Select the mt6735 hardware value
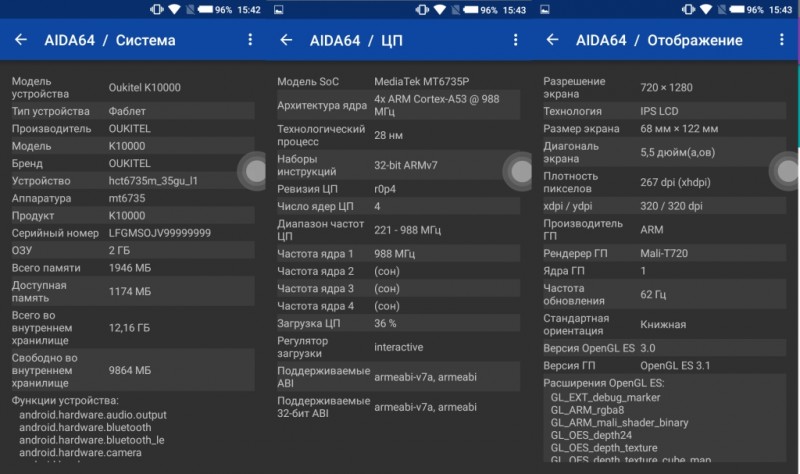This screenshot has width=800, height=474. pos(127,198)
